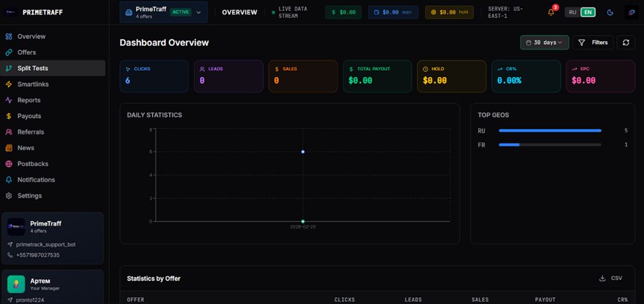Toggle dark mode with the moon icon
This screenshot has height=304, width=644.
coord(610,12)
